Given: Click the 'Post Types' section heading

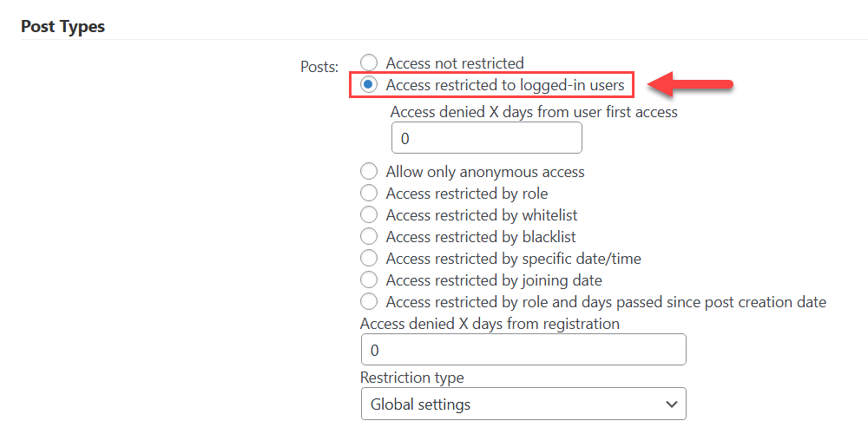Looking at the screenshot, I should (x=62, y=26).
